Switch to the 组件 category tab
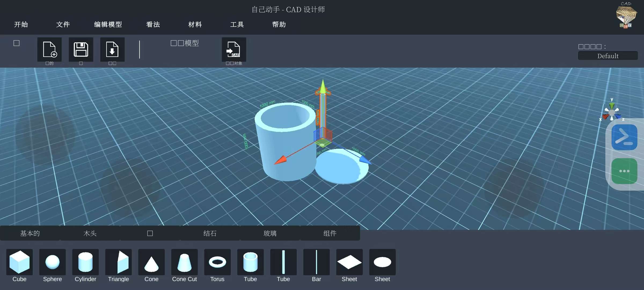 [330, 233]
